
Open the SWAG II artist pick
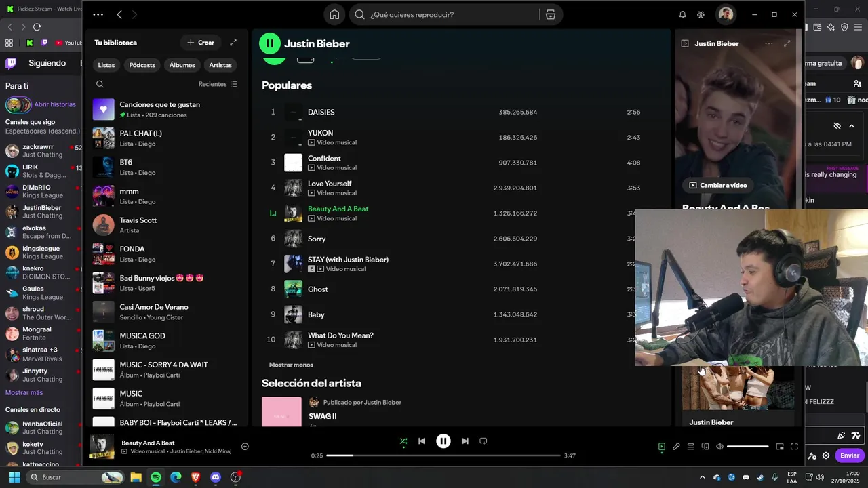(x=323, y=416)
